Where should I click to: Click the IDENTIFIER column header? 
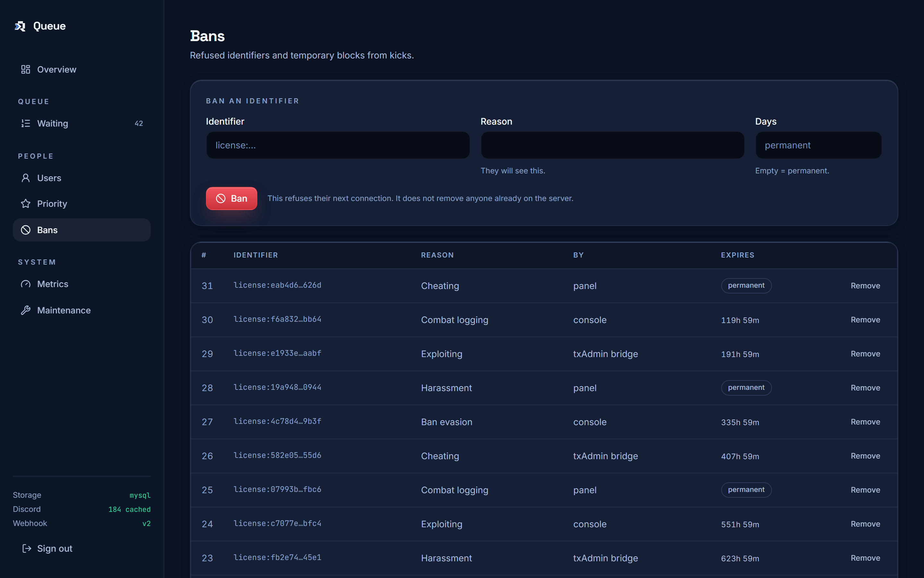tap(255, 255)
